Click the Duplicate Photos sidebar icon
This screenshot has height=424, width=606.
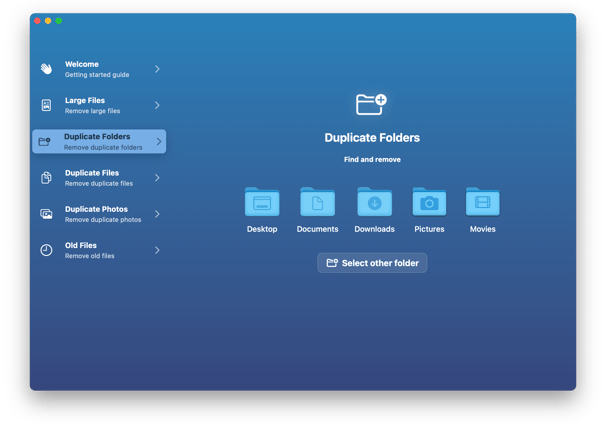(x=46, y=214)
